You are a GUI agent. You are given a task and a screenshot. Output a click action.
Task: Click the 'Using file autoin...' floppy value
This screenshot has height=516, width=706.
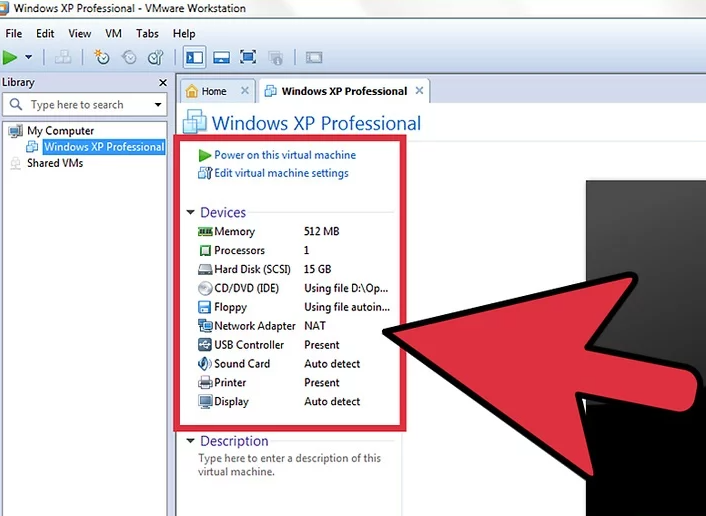point(347,307)
